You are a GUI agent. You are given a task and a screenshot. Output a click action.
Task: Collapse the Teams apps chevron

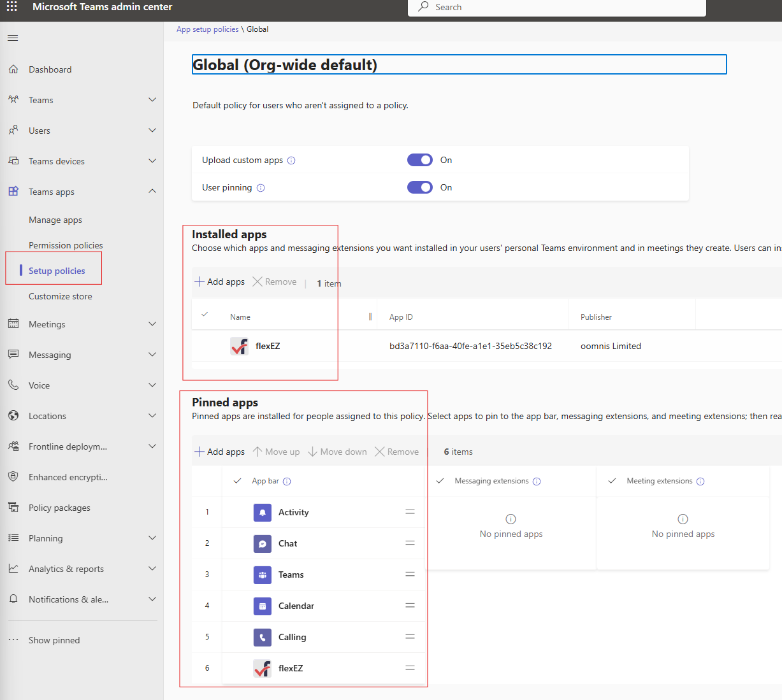pos(152,191)
